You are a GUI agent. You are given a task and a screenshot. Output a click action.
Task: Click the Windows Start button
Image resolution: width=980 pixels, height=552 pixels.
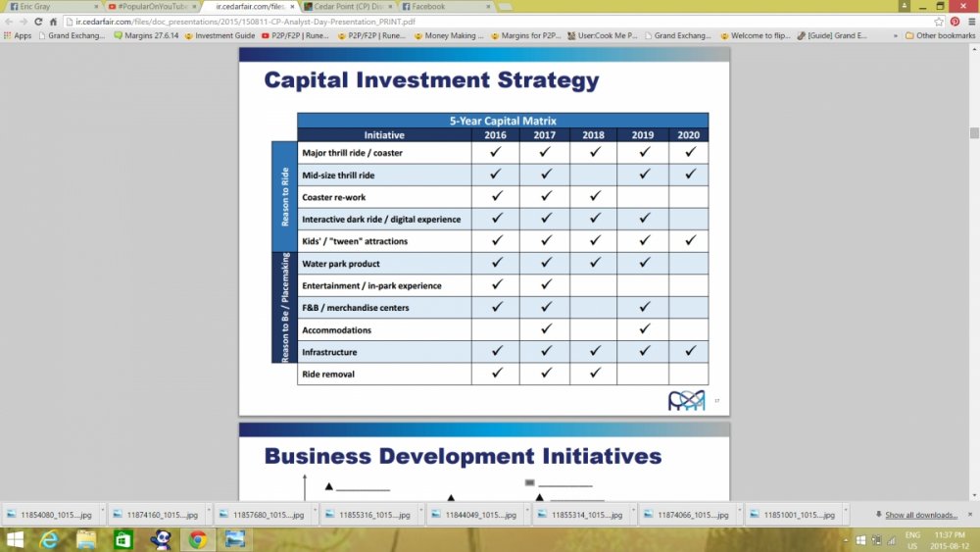pos(12,538)
